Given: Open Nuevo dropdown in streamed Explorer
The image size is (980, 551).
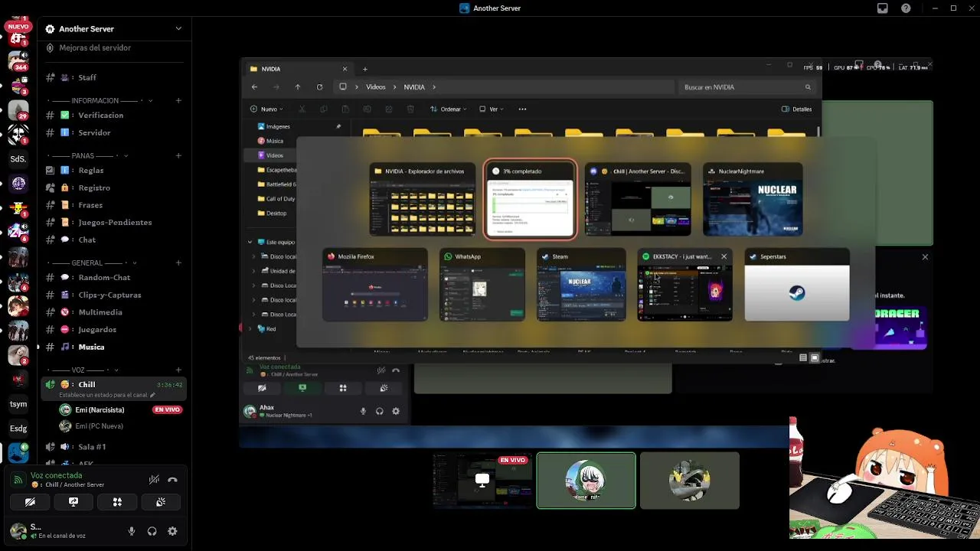Looking at the screenshot, I should 266,109.
